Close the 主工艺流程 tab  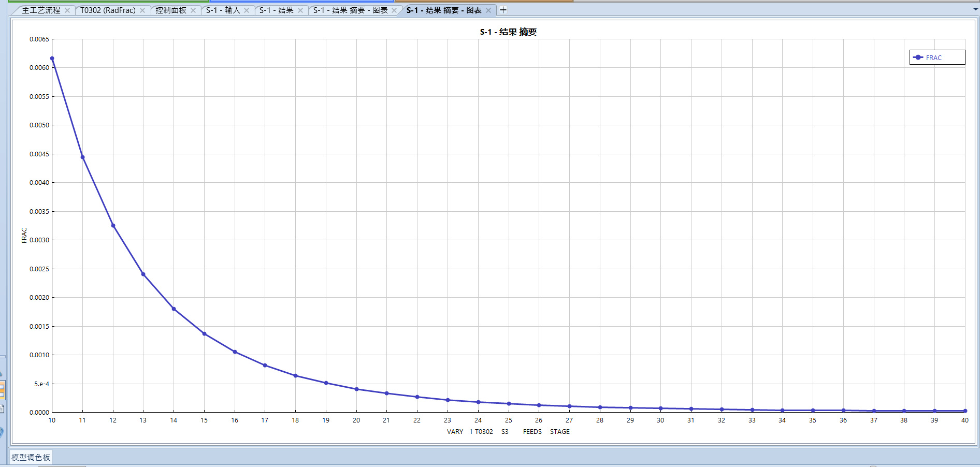click(67, 10)
